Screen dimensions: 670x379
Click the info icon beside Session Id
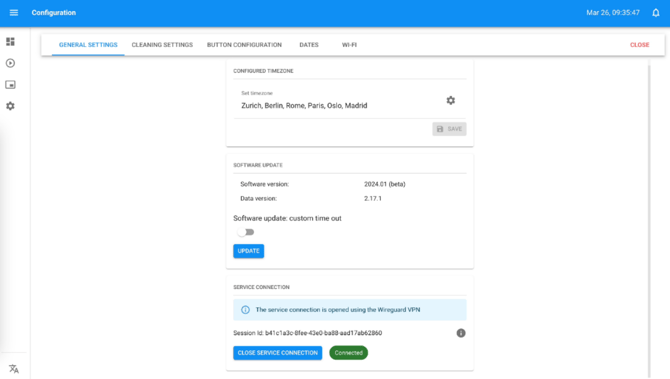click(x=461, y=333)
